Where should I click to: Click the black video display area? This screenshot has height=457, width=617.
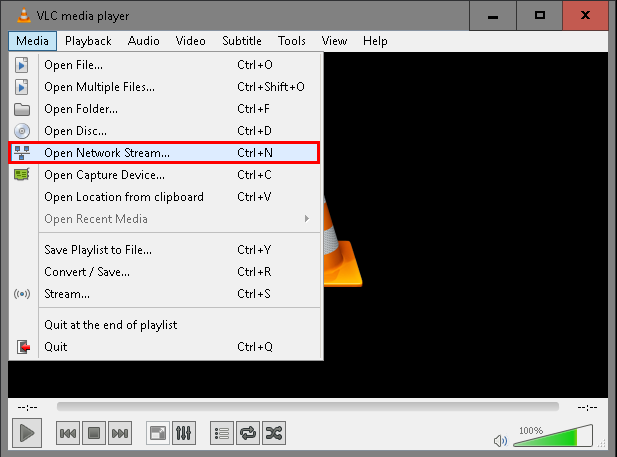(x=464, y=224)
